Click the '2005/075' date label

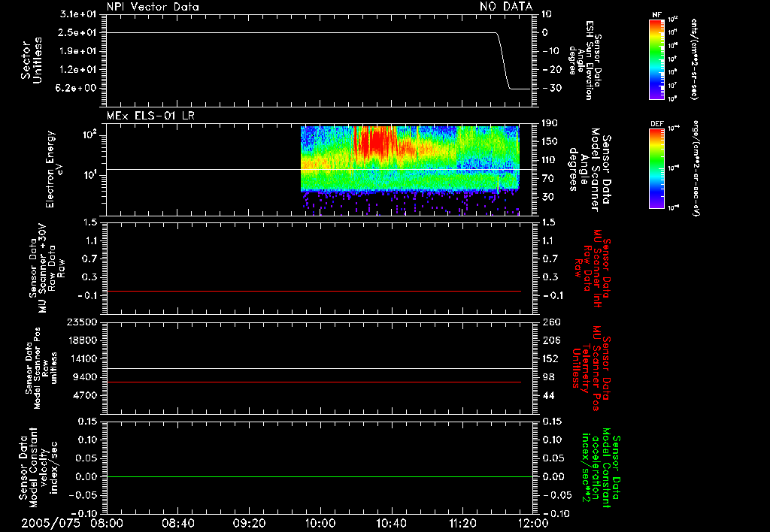[50, 523]
